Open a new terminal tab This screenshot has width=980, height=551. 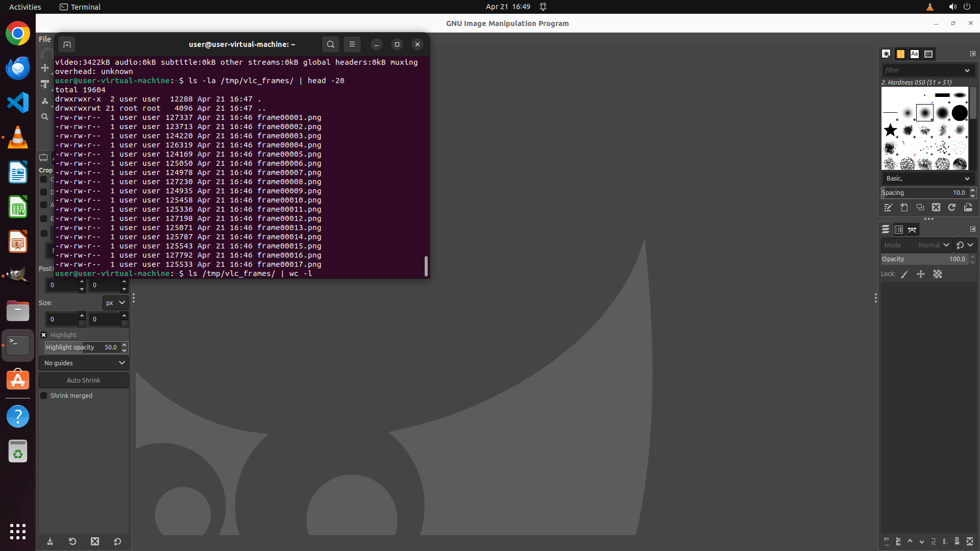tap(67, 44)
